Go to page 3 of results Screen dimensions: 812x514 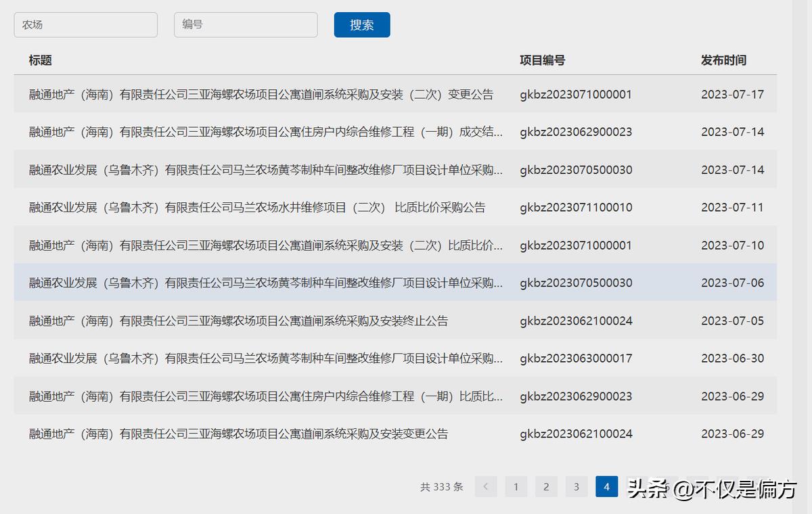[x=576, y=487]
